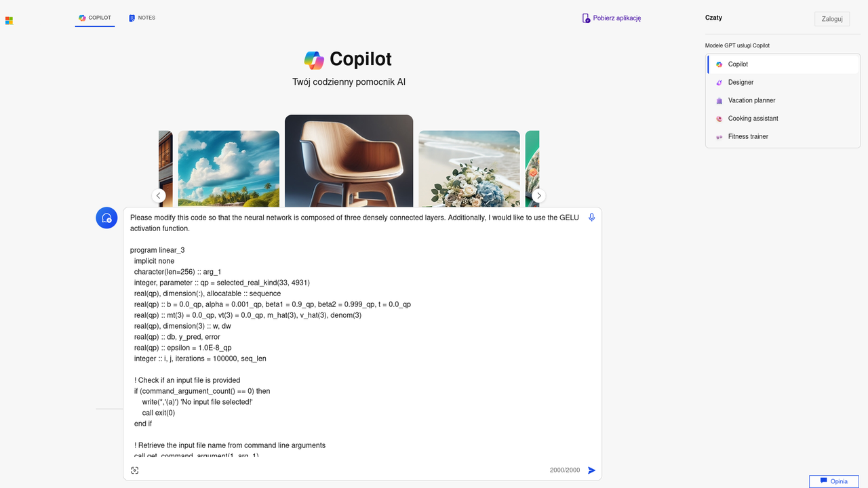Click the Fitness trainer dumbbell icon
868x488 pixels.
coord(719,137)
